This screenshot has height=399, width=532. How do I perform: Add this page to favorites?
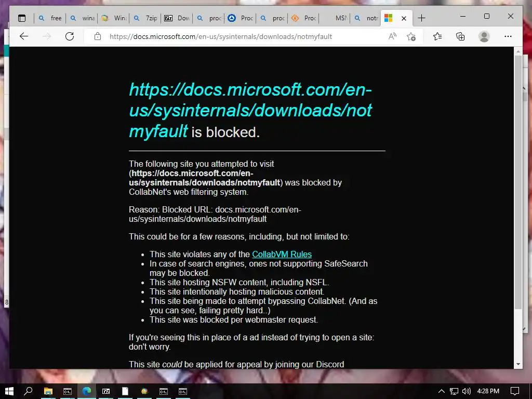[x=411, y=36]
